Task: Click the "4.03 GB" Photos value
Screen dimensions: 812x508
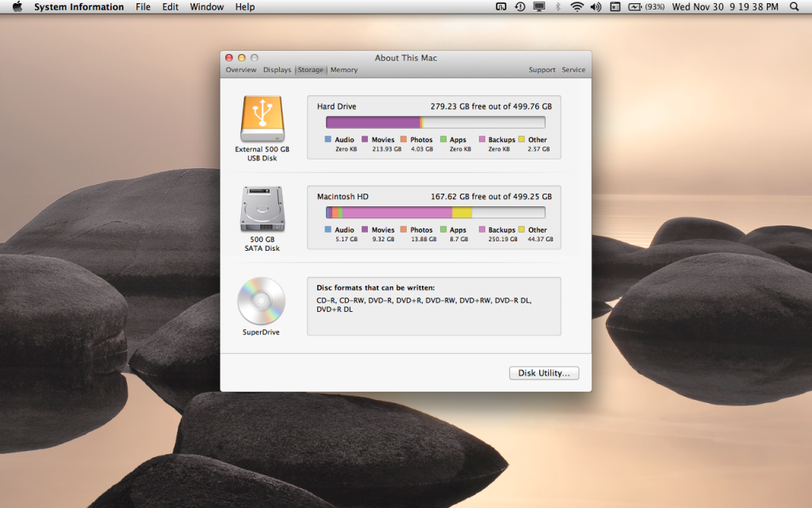Action: 422,148
